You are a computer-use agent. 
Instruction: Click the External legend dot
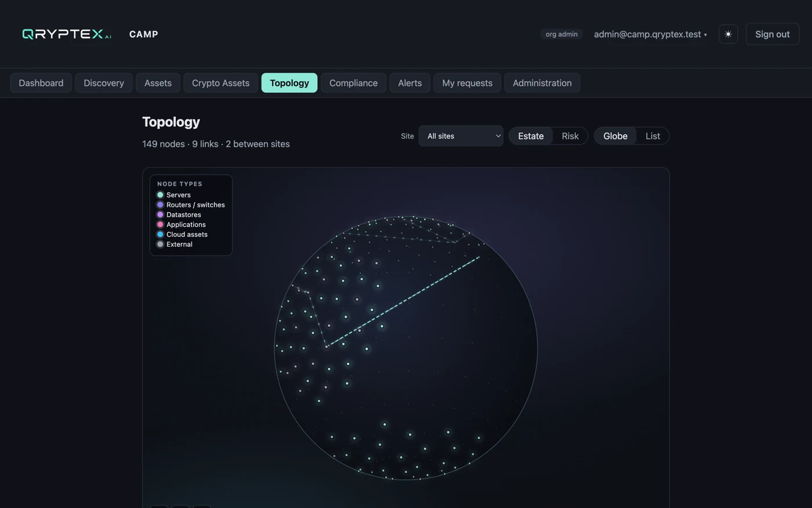160,244
